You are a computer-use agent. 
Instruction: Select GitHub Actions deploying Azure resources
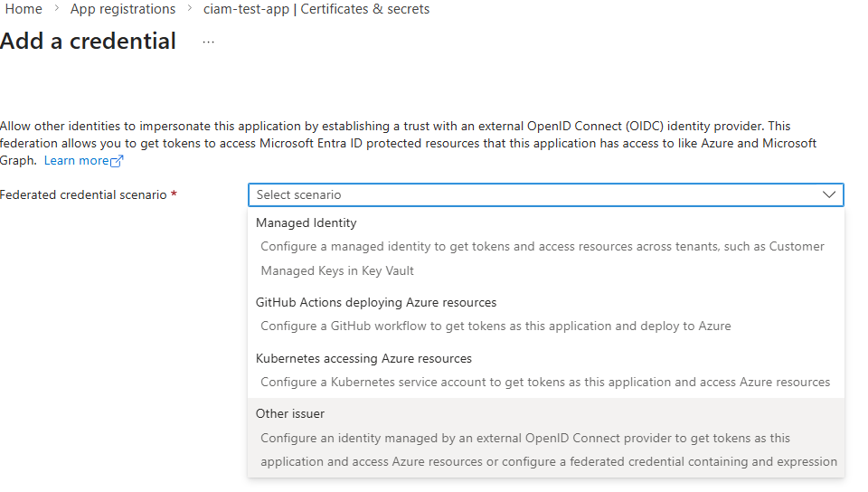point(376,302)
